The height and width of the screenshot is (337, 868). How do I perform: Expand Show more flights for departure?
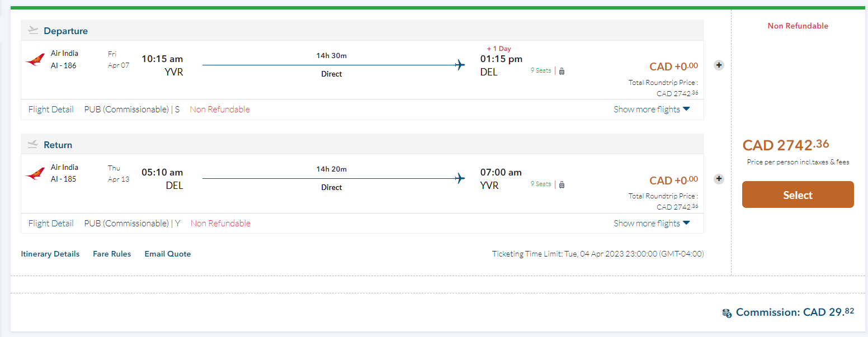coord(652,110)
